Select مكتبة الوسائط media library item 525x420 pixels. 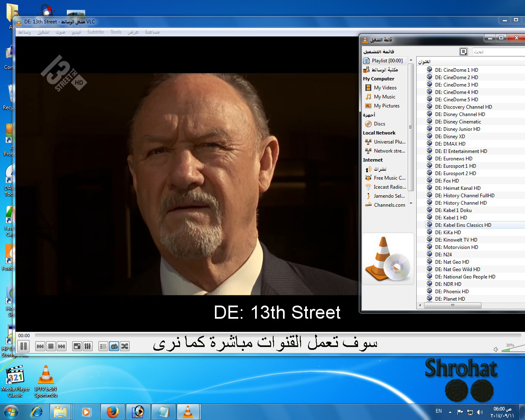click(x=385, y=70)
